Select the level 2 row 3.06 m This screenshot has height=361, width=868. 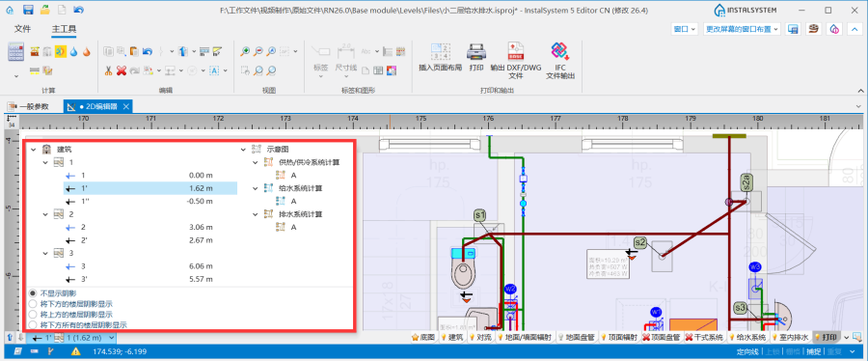[138, 227]
